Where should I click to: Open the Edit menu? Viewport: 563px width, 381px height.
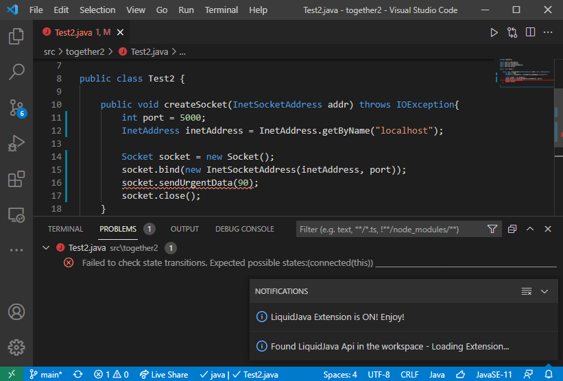[x=61, y=10]
